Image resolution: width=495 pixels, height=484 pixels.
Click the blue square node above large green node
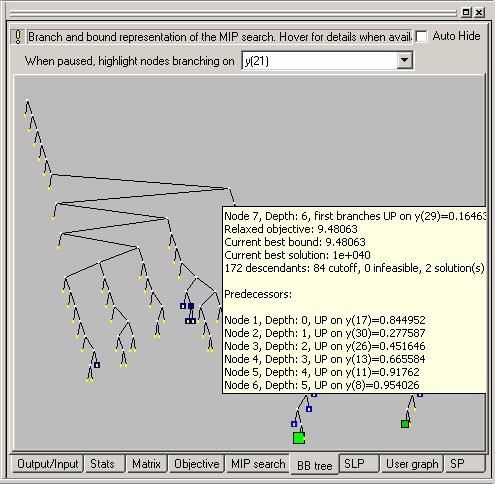[x=294, y=424]
